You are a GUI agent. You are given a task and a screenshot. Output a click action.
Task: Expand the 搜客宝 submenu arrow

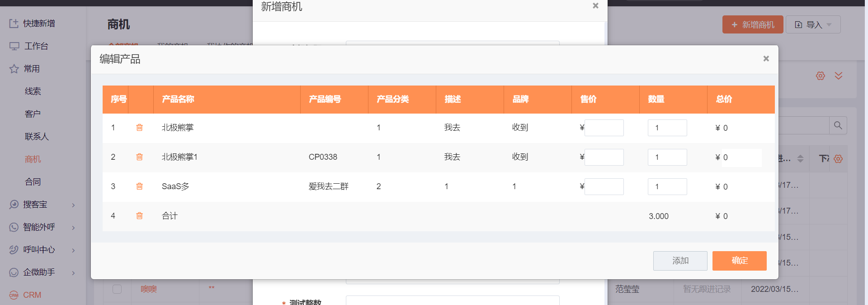point(73,205)
